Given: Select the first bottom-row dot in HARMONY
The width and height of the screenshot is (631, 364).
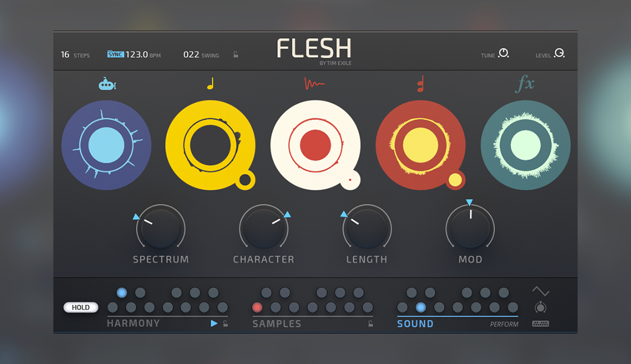Looking at the screenshot, I should click(113, 308).
